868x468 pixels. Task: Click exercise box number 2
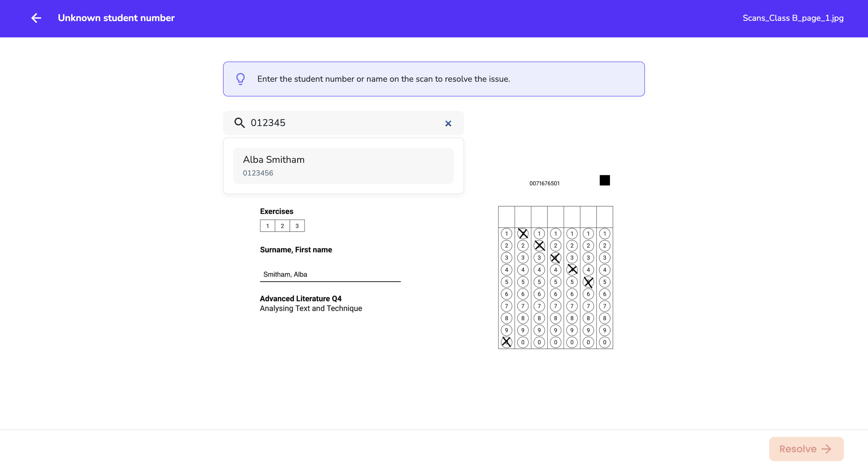[x=282, y=226]
